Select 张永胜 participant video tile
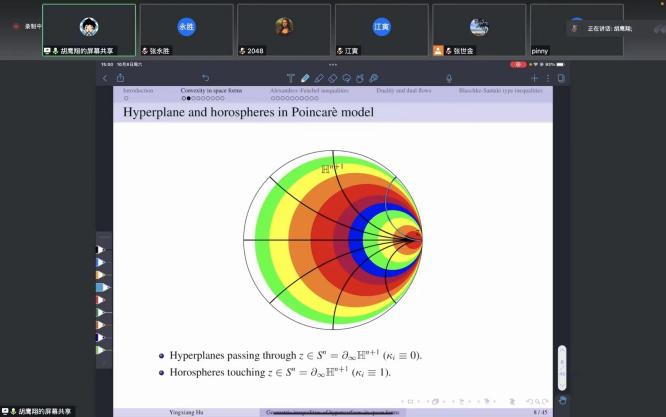The image size is (666, 417). click(186, 30)
